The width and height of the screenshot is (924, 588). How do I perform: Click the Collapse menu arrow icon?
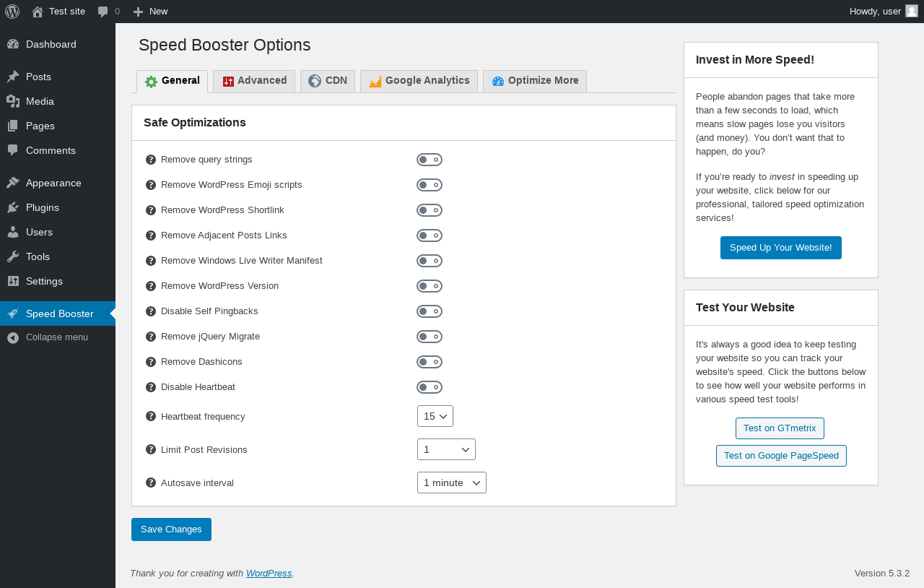13,337
